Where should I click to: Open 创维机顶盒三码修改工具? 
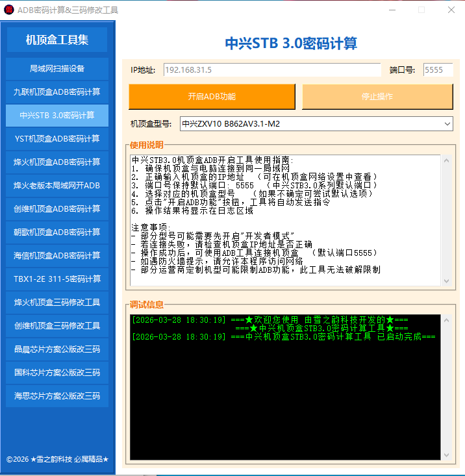click(x=57, y=326)
